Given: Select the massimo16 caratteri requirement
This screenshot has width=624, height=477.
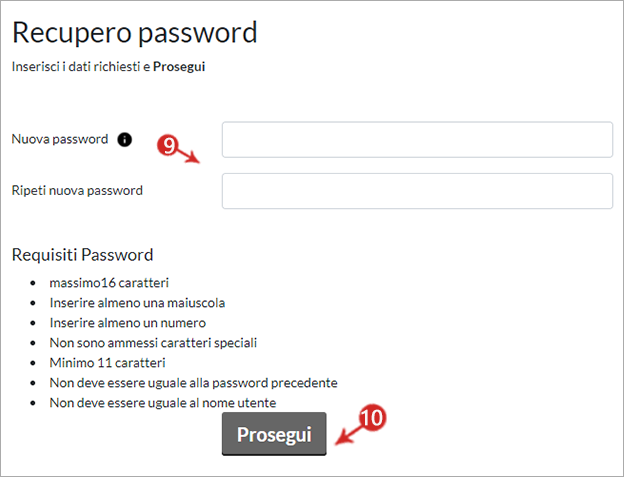Looking at the screenshot, I should click(x=109, y=283).
